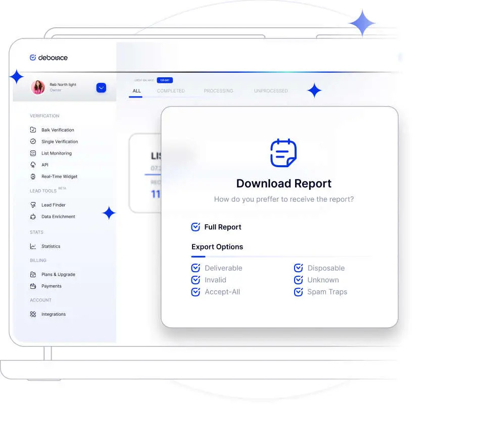
Task: Toggle the Spam Traps checkbox
Action: pyautogui.click(x=298, y=291)
